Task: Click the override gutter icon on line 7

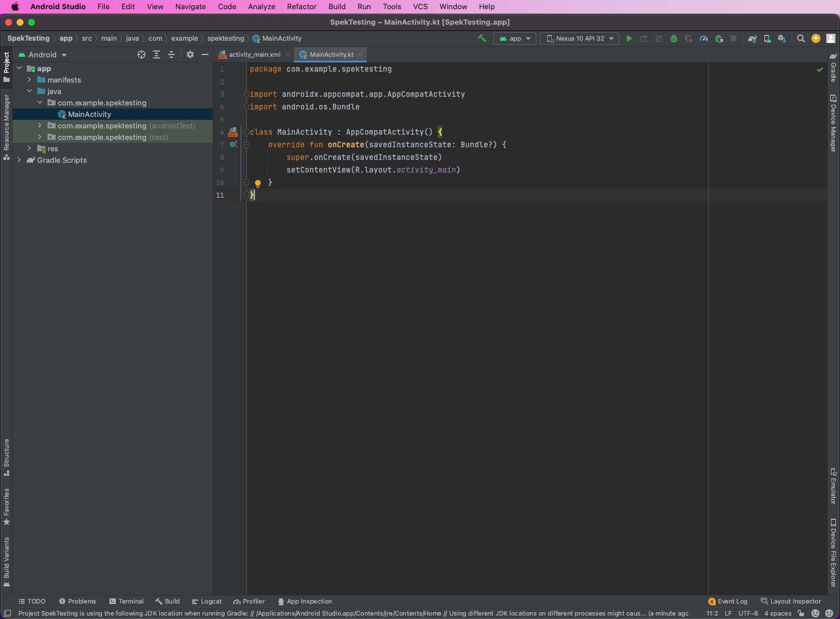Action: point(233,144)
